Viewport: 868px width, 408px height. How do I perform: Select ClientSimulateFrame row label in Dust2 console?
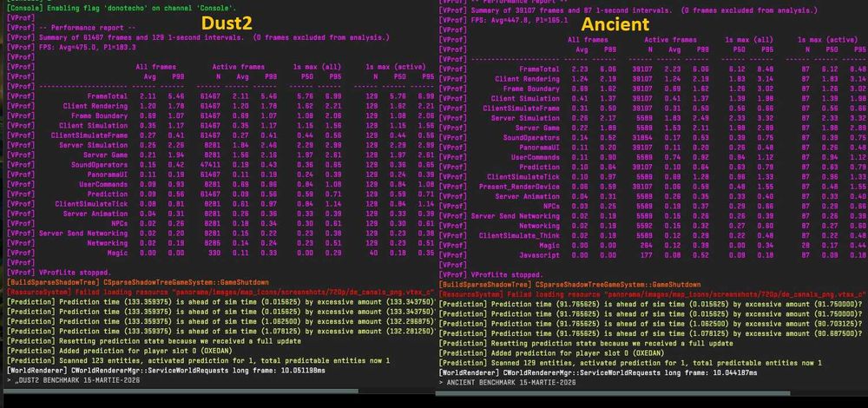click(89, 135)
